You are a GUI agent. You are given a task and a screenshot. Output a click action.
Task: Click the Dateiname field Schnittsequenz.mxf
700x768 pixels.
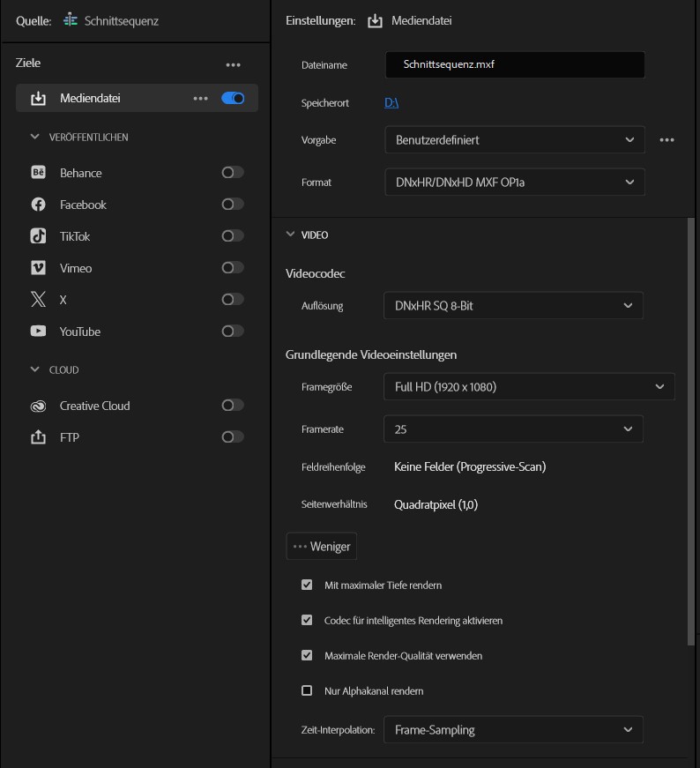pos(514,64)
